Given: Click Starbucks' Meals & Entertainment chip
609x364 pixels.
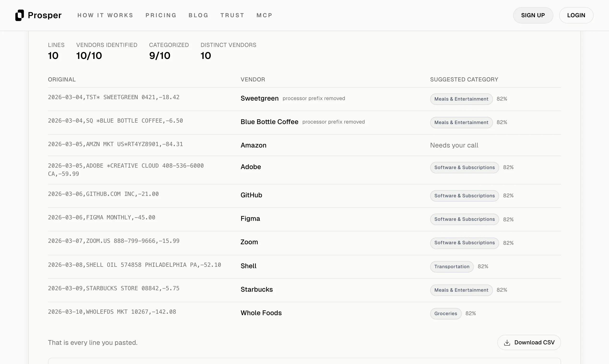Looking at the screenshot, I should 461,290.
